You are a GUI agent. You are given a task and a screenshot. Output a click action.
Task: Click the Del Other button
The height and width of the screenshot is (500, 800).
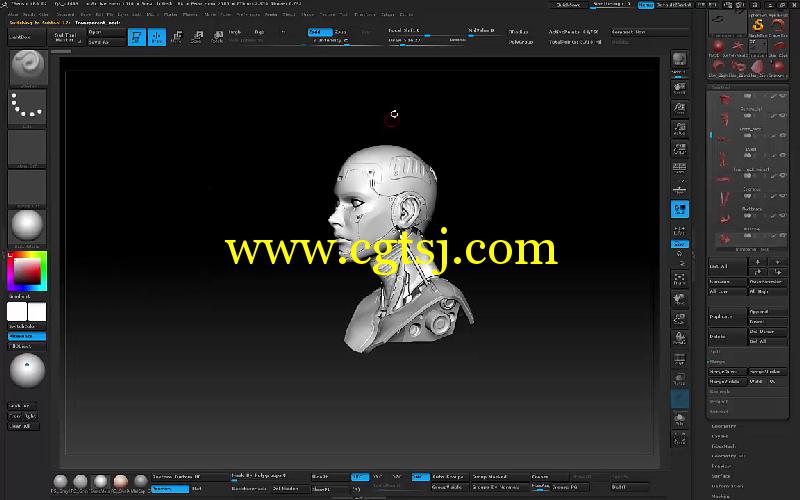click(767, 332)
